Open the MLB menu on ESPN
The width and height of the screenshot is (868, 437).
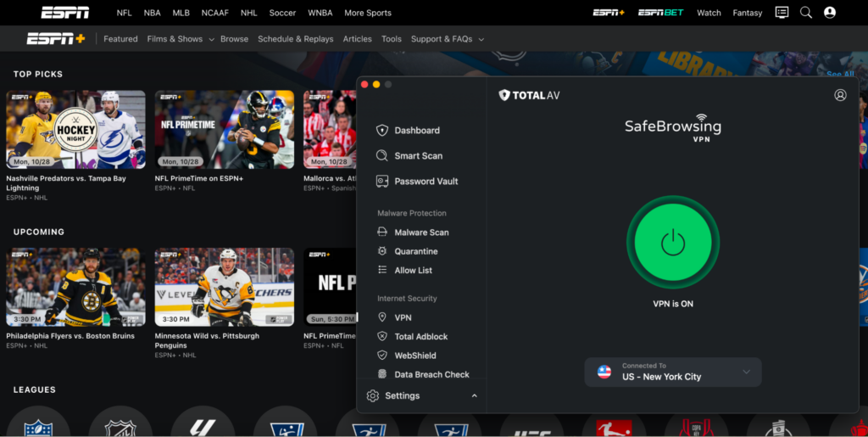(x=181, y=13)
